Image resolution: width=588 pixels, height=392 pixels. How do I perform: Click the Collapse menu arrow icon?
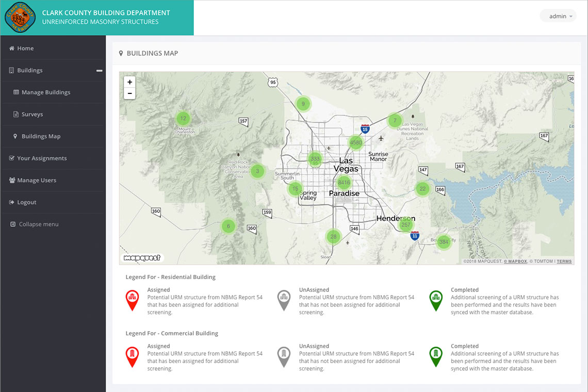click(13, 224)
